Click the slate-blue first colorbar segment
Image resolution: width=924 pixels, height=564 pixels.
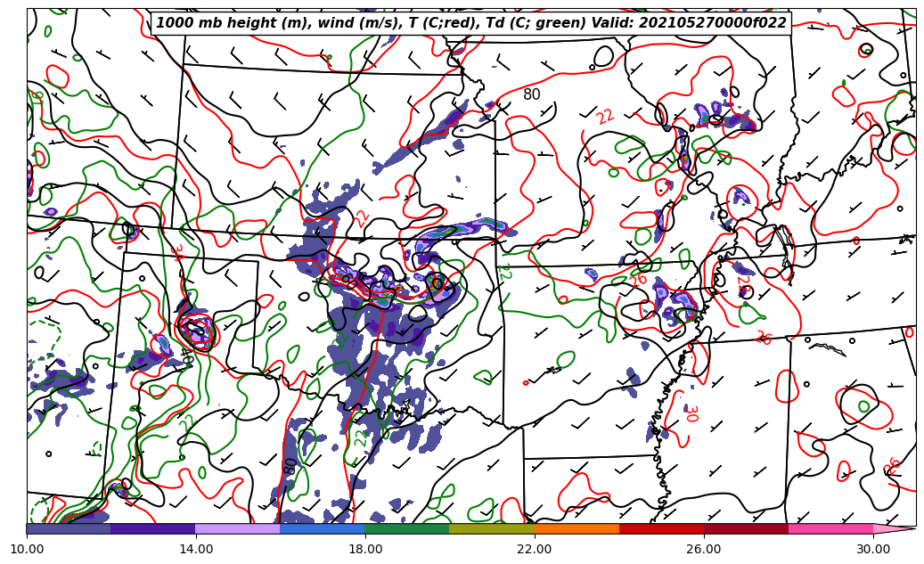pyautogui.click(x=69, y=528)
